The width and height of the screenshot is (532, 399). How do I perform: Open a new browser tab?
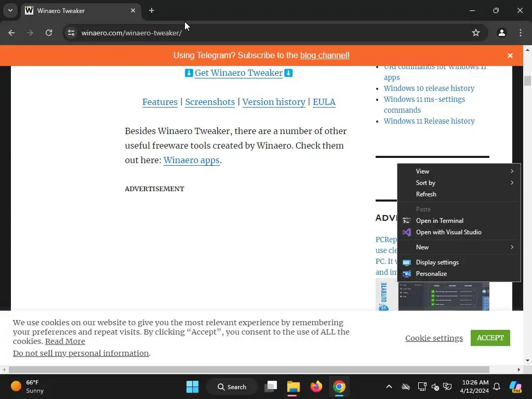tap(152, 10)
